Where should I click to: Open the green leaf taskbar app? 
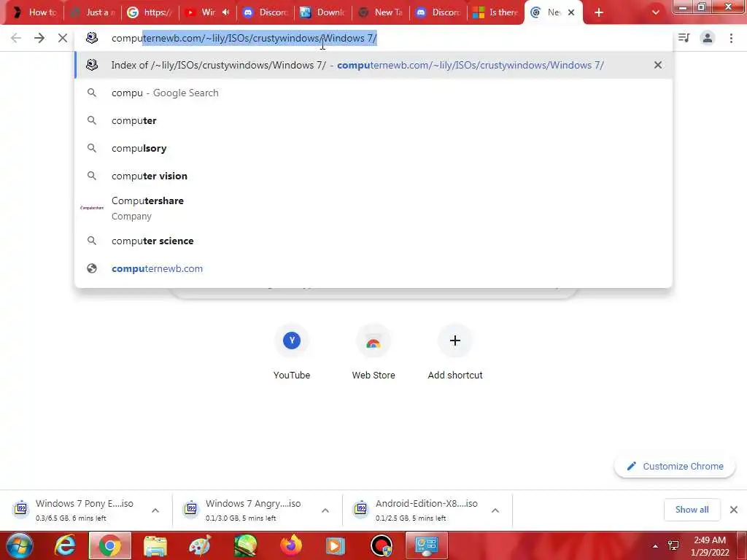tap(245, 545)
